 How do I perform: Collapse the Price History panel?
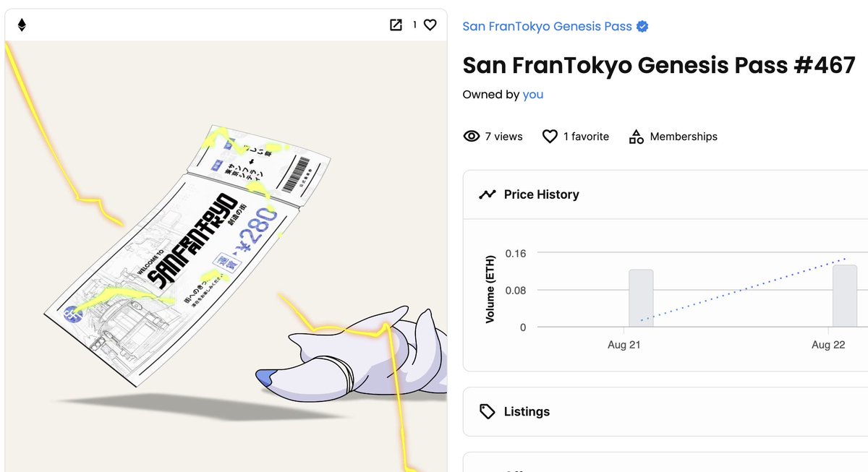665,194
